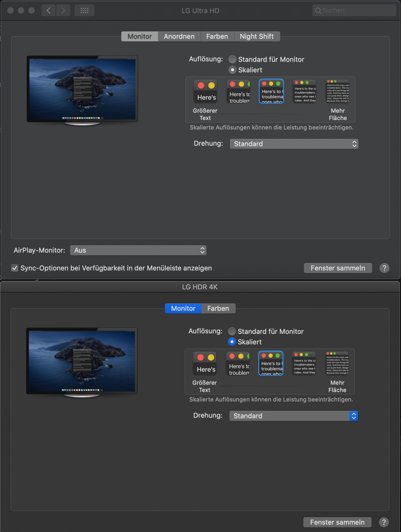Viewport: 401px width, 532px height.
Task: Click the search magnifier icon
Action: [318, 11]
